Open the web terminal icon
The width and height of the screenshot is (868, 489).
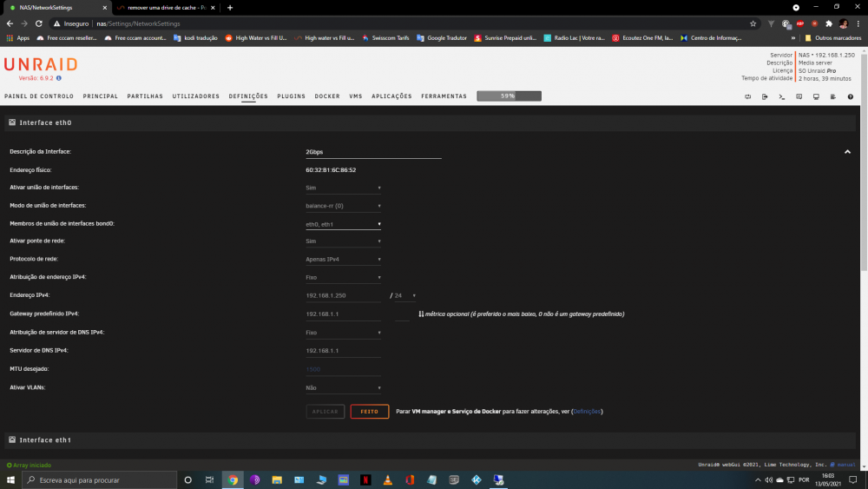pyautogui.click(x=782, y=96)
